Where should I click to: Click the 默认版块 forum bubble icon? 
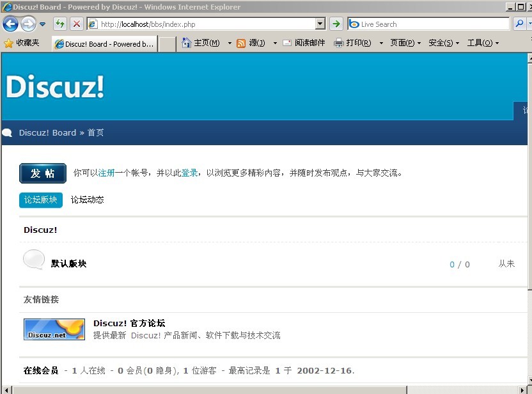click(x=34, y=260)
